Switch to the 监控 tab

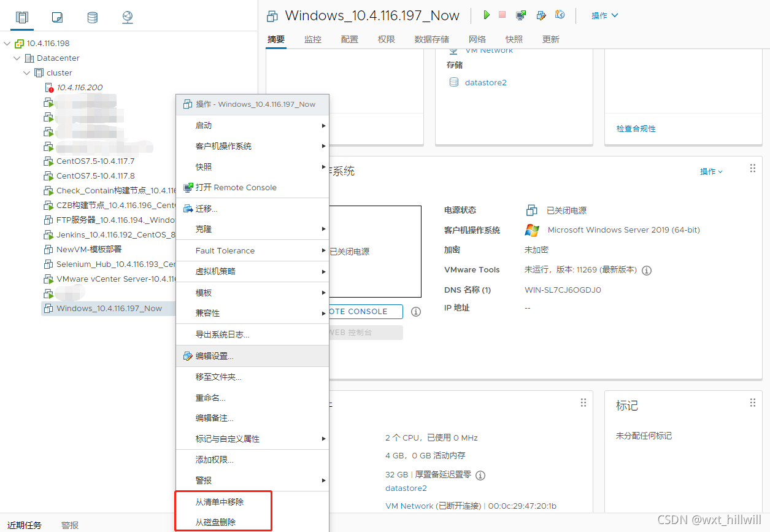[x=313, y=39]
